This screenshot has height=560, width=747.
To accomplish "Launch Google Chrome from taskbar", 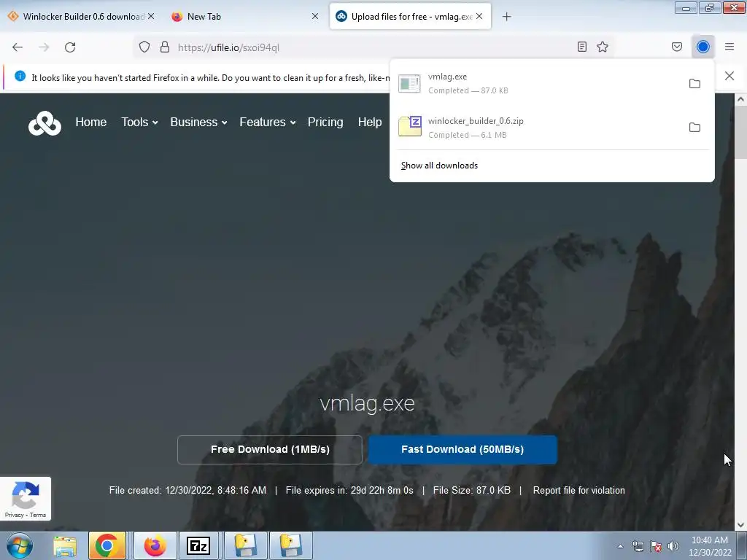I will (x=107, y=545).
